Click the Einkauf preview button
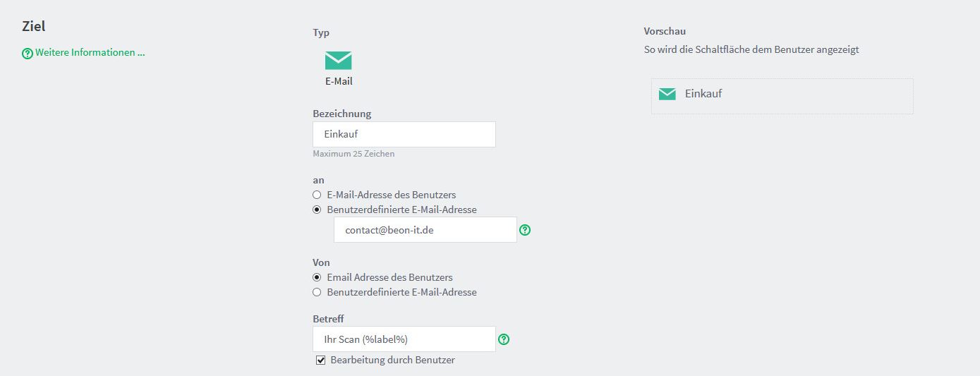980x376 pixels. tap(782, 95)
